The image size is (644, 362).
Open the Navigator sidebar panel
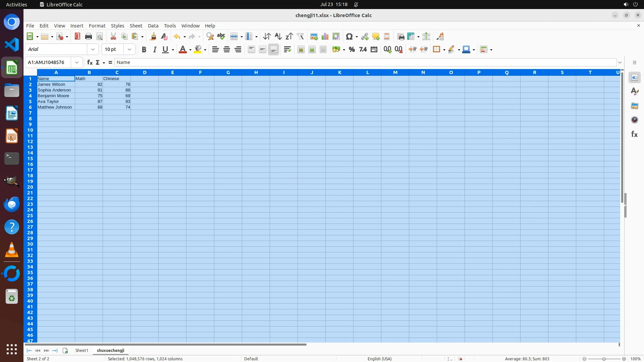[634, 120]
